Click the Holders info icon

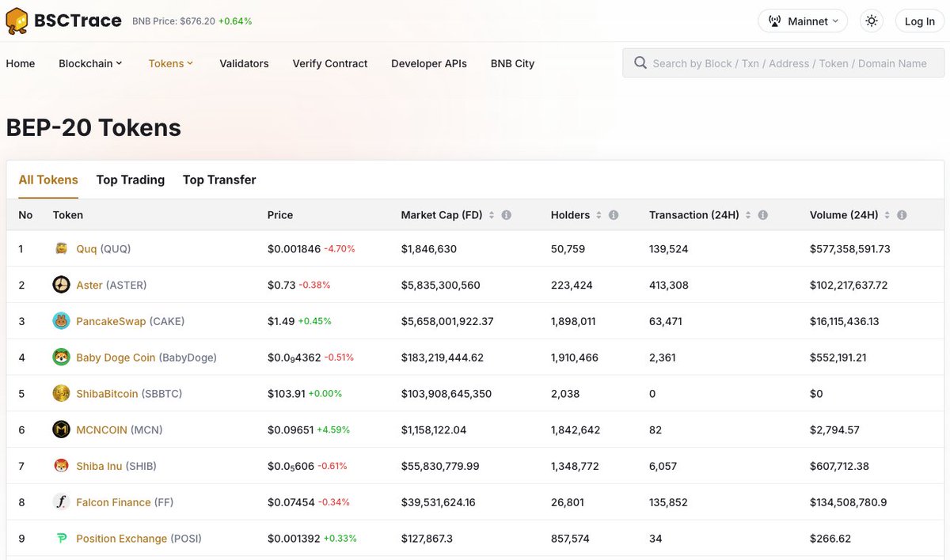pos(614,215)
